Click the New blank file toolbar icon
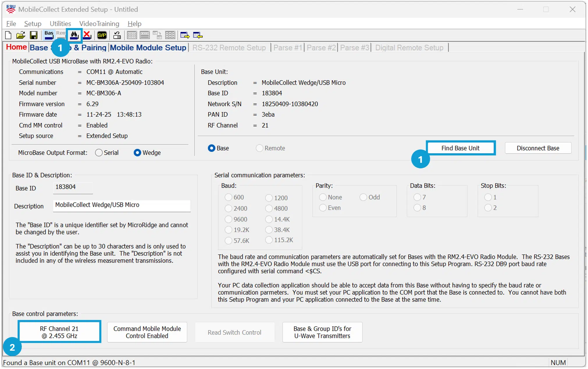The height and width of the screenshot is (369, 588). [x=8, y=35]
